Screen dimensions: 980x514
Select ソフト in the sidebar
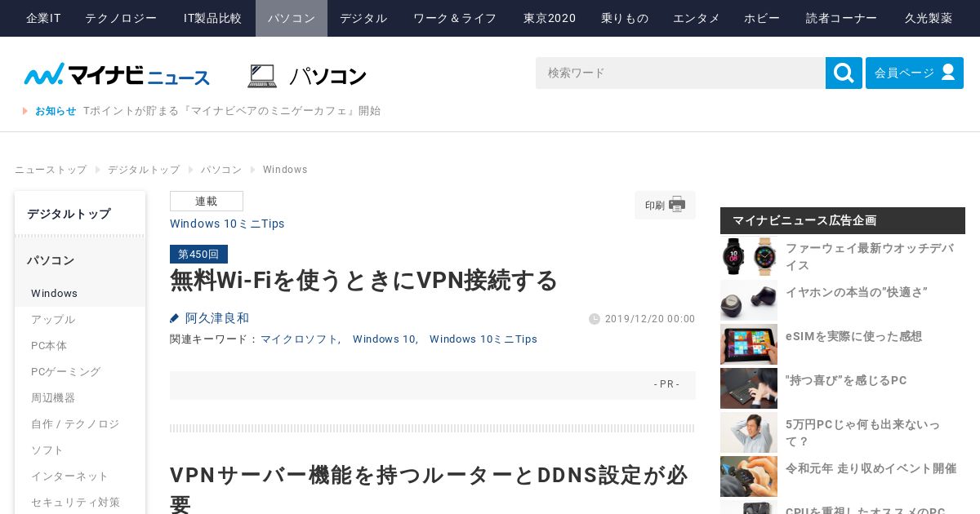[80, 450]
